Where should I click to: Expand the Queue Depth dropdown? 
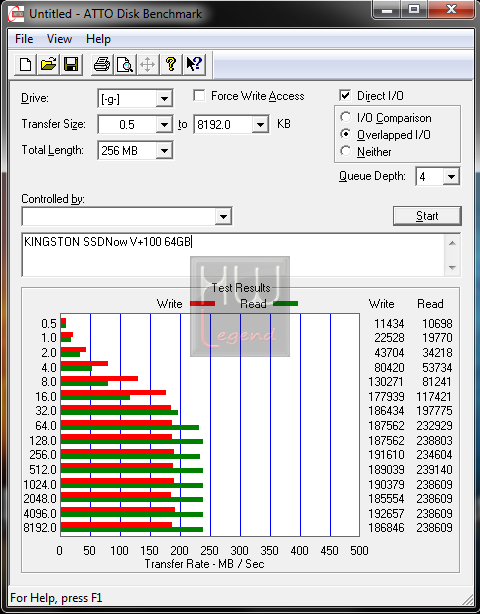pyautogui.click(x=451, y=177)
